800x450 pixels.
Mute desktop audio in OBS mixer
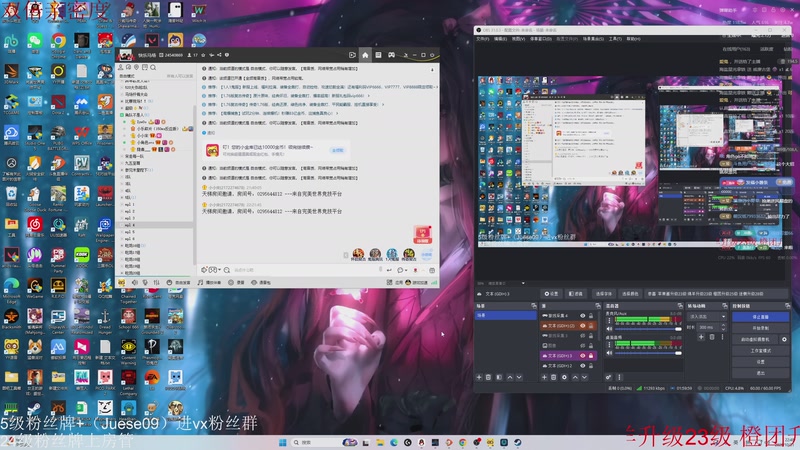click(609, 353)
